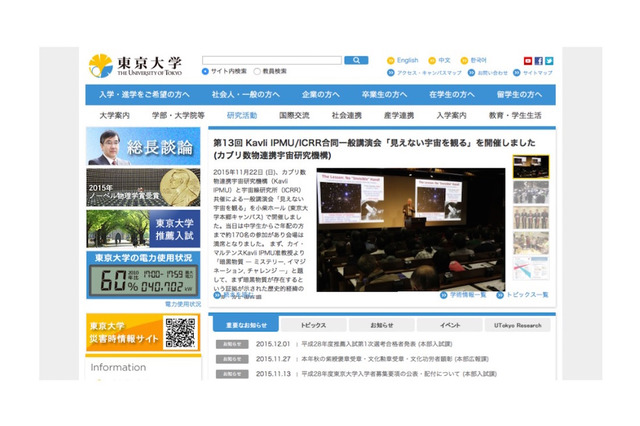Viewport: 640px width, 426px height.
Task: Go to 入学案内 section
Action: pyautogui.click(x=451, y=115)
